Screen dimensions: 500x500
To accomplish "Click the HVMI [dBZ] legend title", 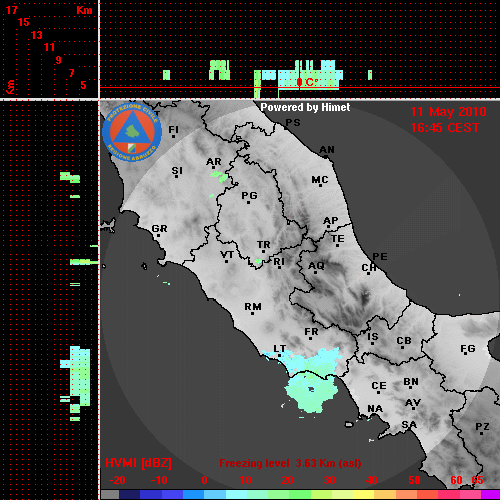I will click(x=138, y=463).
